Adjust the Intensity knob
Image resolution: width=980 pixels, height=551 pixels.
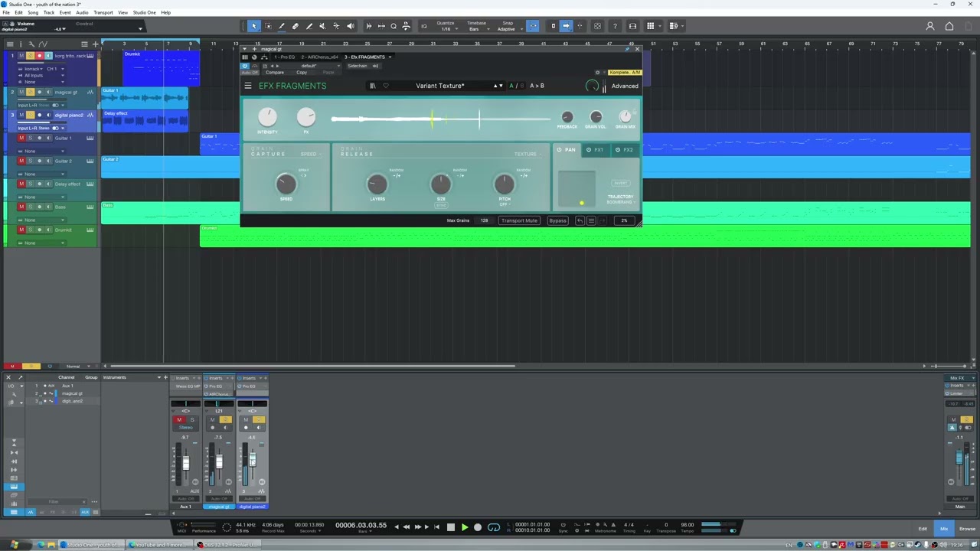267,117
